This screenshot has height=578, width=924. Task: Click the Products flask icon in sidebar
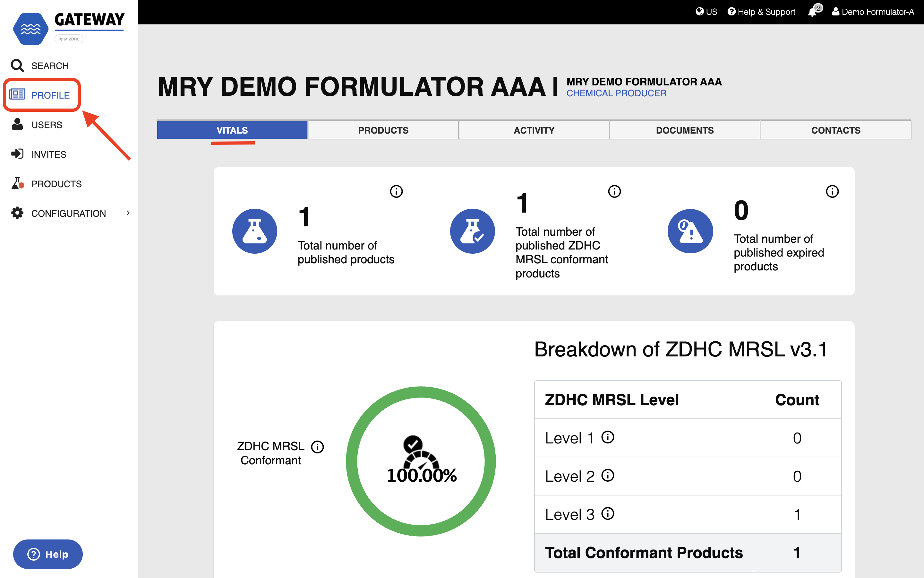pos(18,183)
